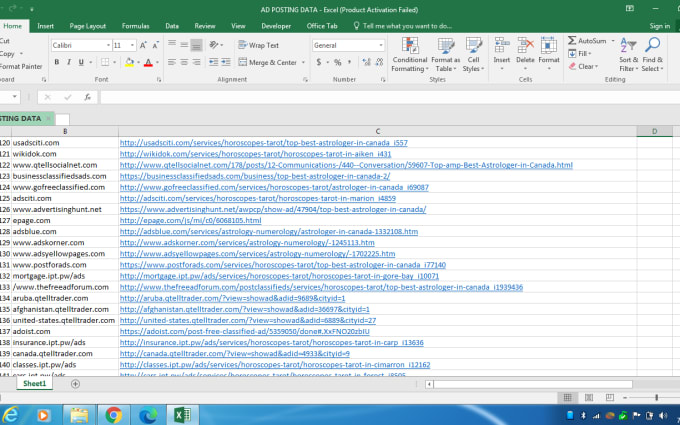Open the aruba.qtelltrader.com link
680x425 pixels.
pos(232,298)
